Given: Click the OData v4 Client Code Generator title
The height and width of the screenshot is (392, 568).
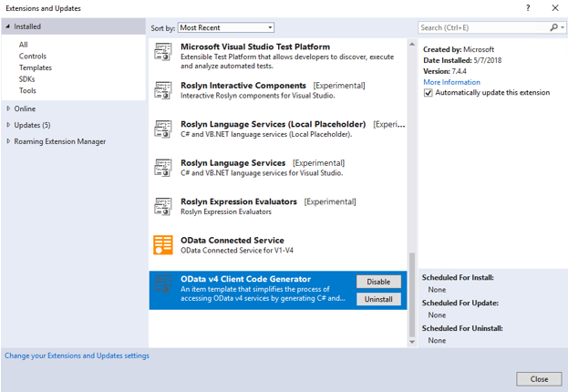Looking at the screenshot, I should click(x=245, y=279).
